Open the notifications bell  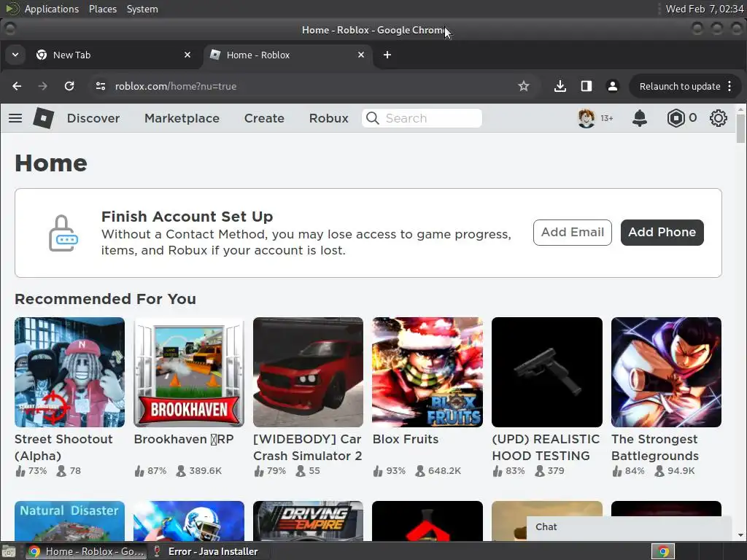(x=639, y=118)
